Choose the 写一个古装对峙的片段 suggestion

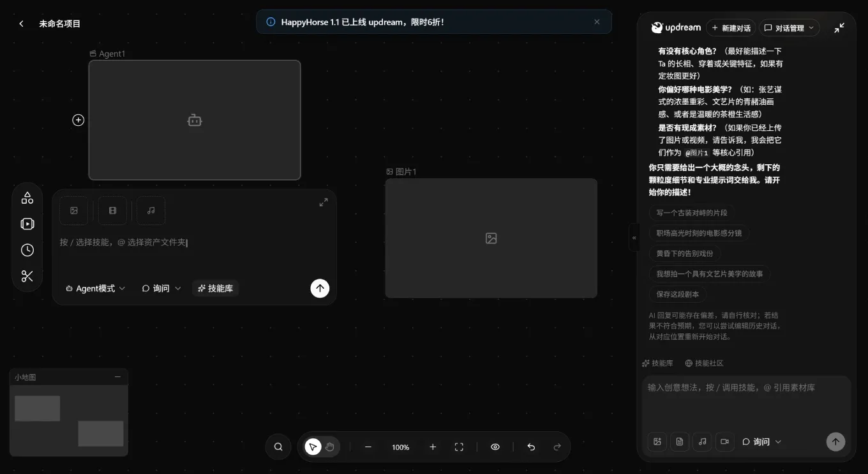pyautogui.click(x=692, y=213)
